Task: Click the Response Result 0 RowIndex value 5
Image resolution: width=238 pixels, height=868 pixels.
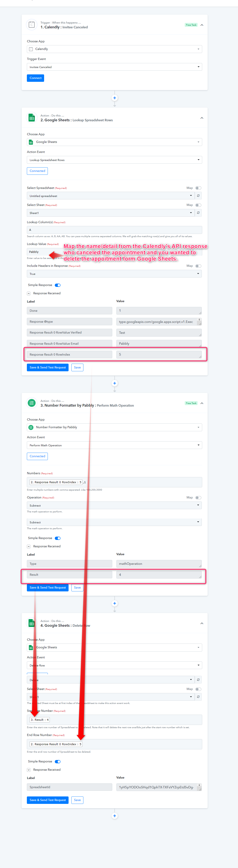Action: 159,354
